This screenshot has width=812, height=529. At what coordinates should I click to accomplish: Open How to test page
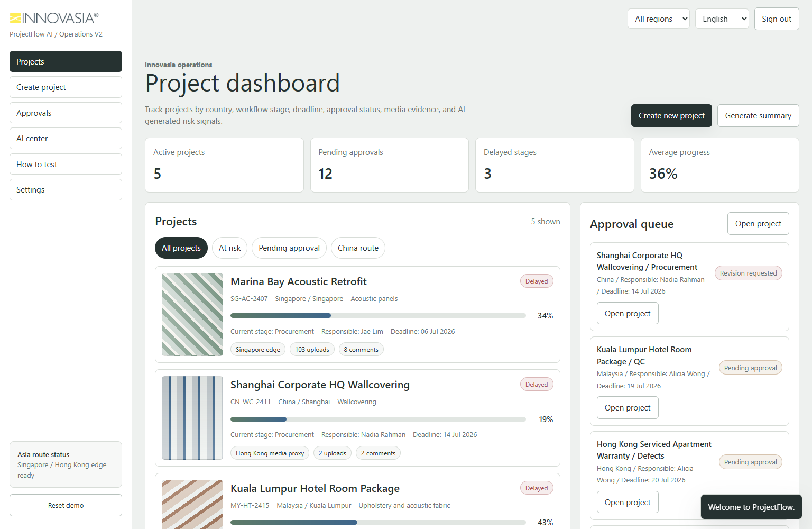[66, 164]
